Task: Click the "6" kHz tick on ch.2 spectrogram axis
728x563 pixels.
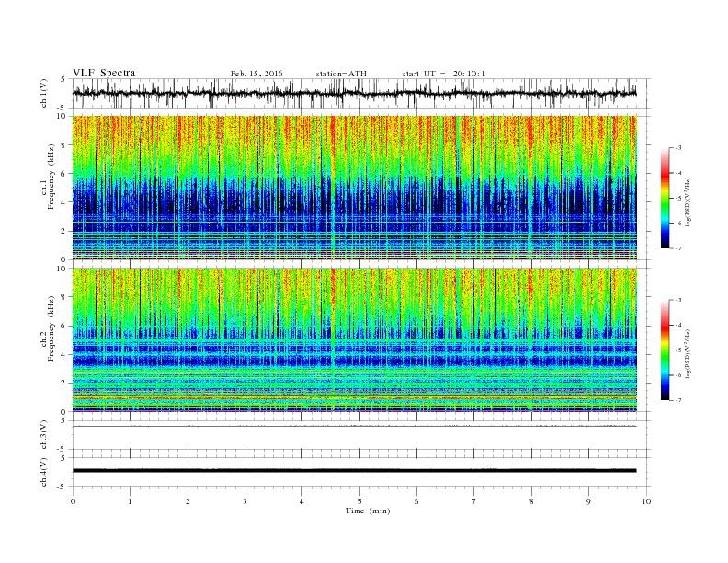Action: click(x=64, y=326)
